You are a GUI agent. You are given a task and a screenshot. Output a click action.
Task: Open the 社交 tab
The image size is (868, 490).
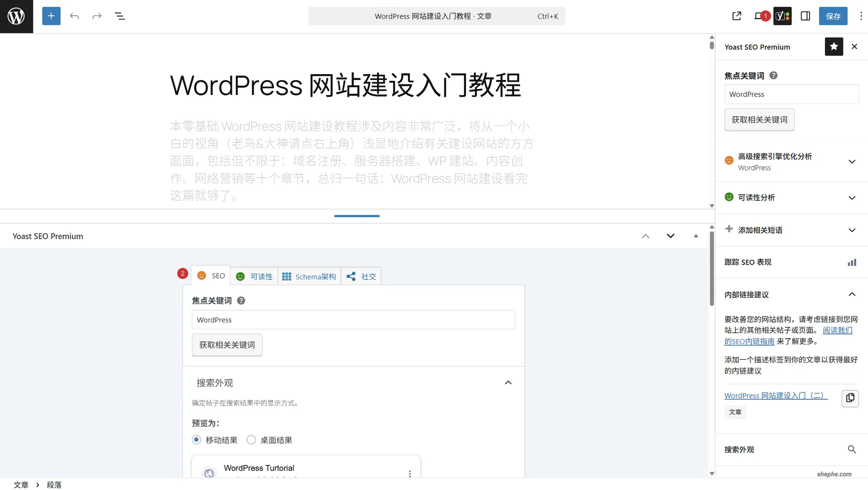click(361, 276)
